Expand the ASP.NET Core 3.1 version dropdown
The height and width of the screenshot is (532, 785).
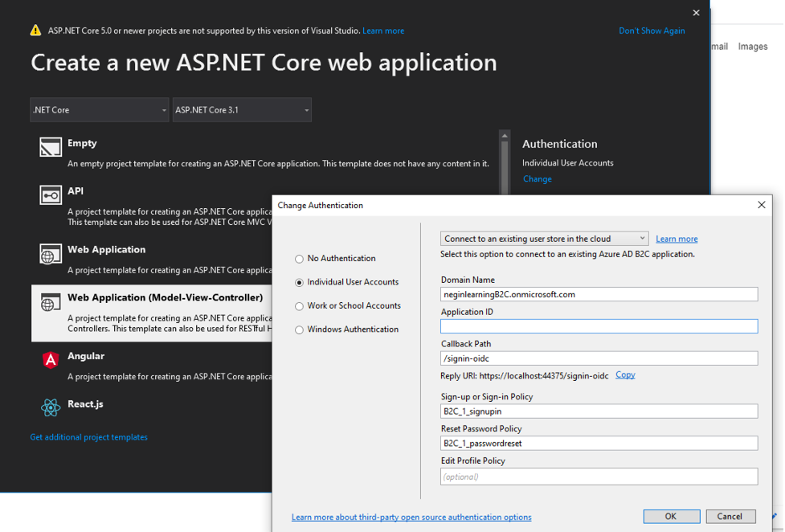tap(242, 110)
